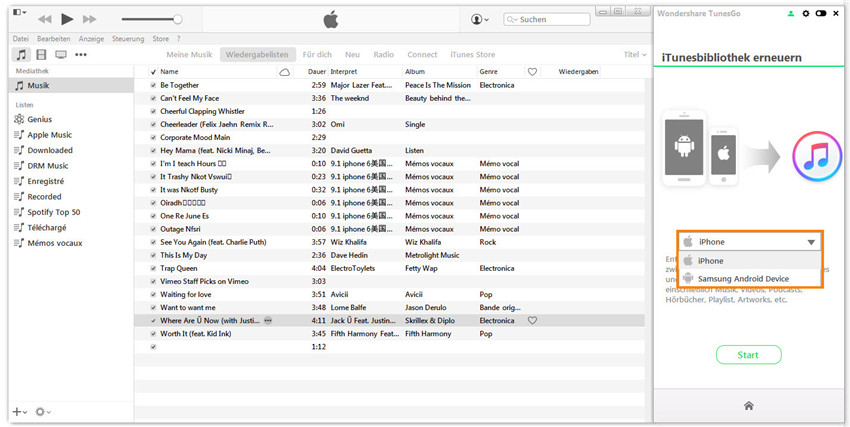Open the Bearbeiten menu
850x427 pixels.
coord(54,39)
